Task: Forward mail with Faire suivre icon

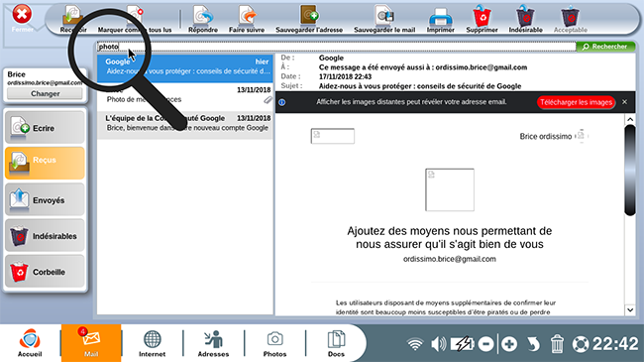Action: point(248,16)
